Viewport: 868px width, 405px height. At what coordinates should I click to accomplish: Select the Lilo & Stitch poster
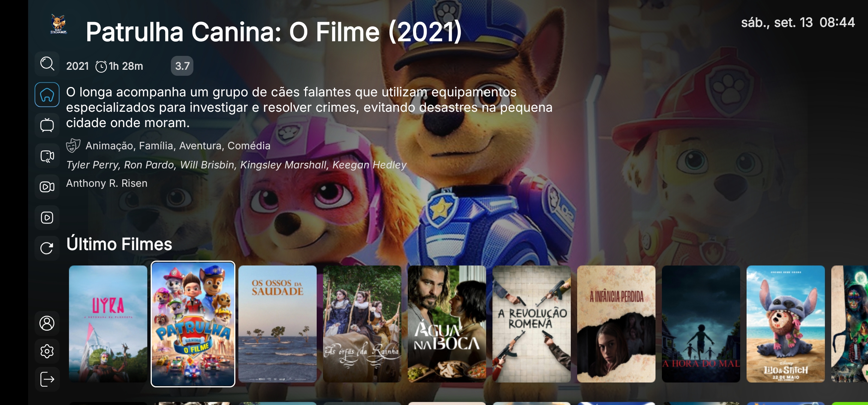point(786,324)
